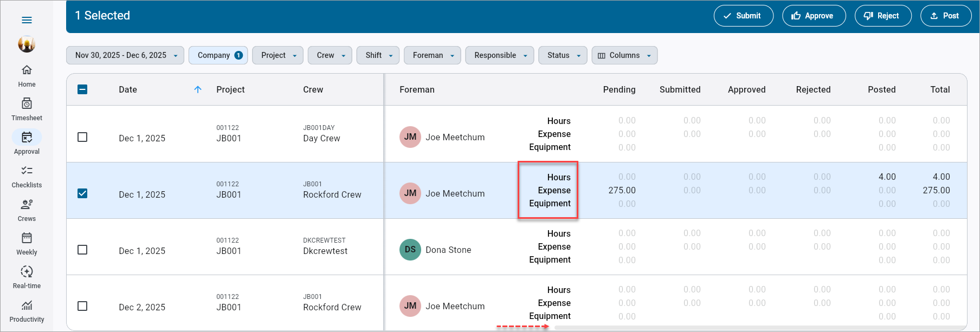The height and width of the screenshot is (332, 980).
Task: Click the Total column header
Action: point(940,90)
